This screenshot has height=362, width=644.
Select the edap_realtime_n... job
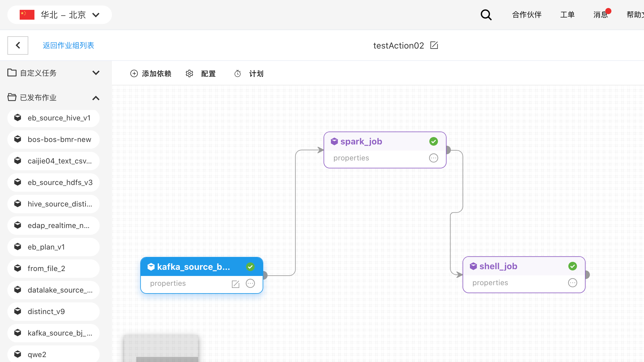[x=54, y=226]
